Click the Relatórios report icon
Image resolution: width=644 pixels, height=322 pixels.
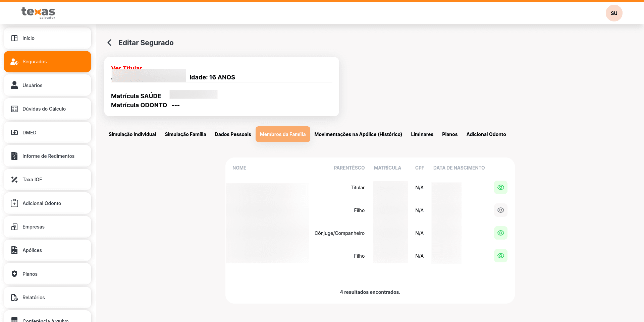tap(14, 298)
